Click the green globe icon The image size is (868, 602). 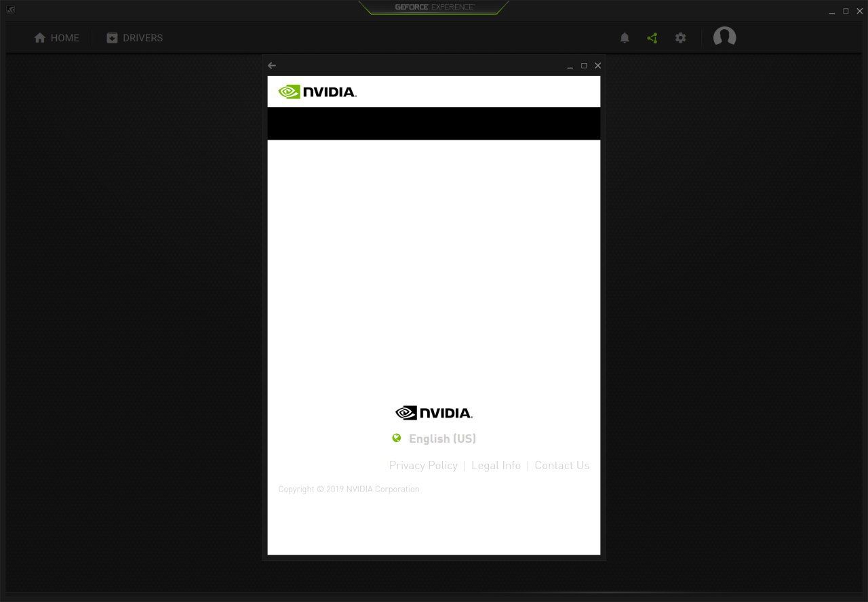pyautogui.click(x=397, y=438)
